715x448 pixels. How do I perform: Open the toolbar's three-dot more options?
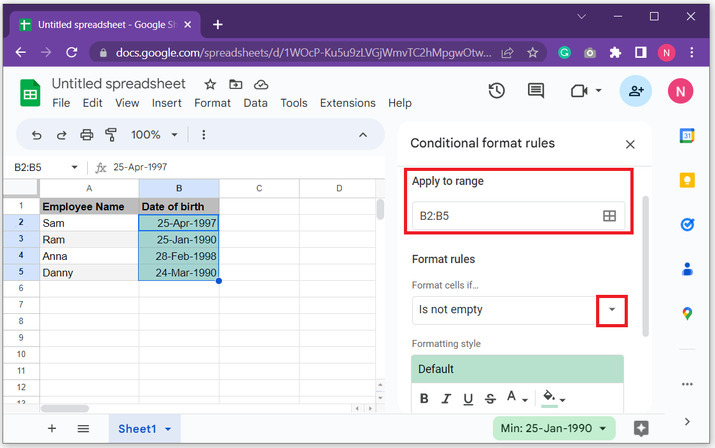[x=203, y=135]
